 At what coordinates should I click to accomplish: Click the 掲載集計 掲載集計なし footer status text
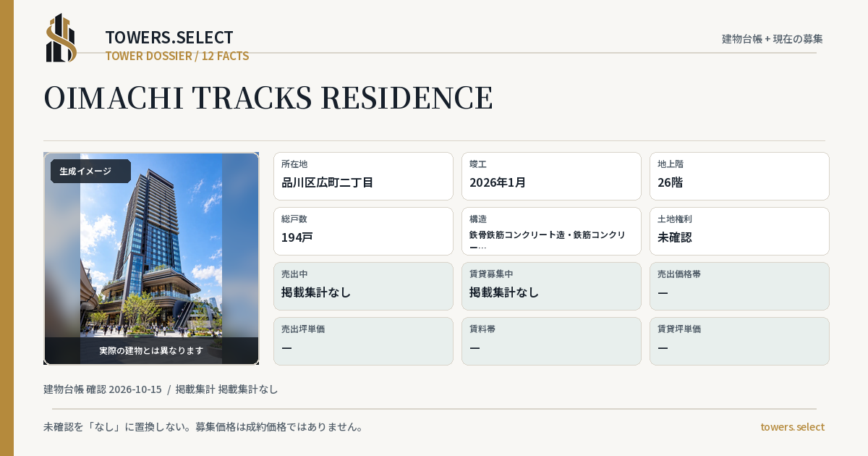tap(226, 389)
